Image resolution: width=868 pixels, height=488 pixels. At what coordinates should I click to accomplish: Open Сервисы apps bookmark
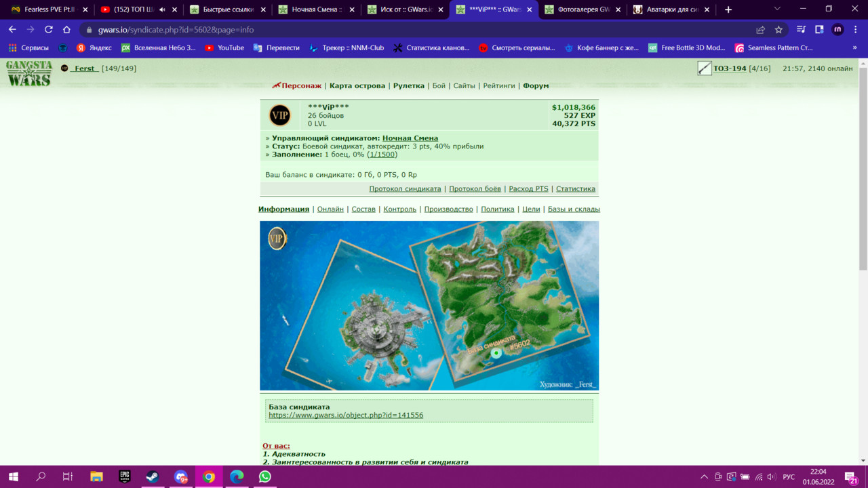pos(28,48)
